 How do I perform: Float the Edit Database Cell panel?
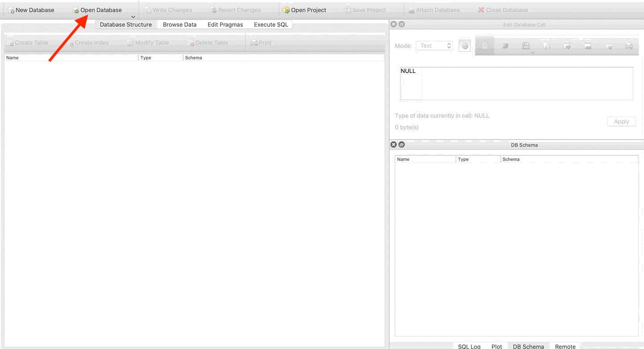click(x=402, y=24)
